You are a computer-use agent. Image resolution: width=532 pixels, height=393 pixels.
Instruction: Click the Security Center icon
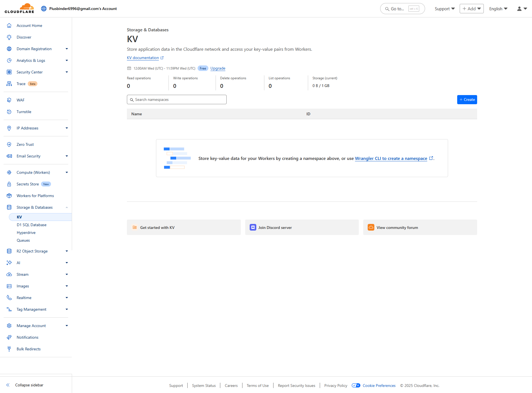(x=9, y=72)
